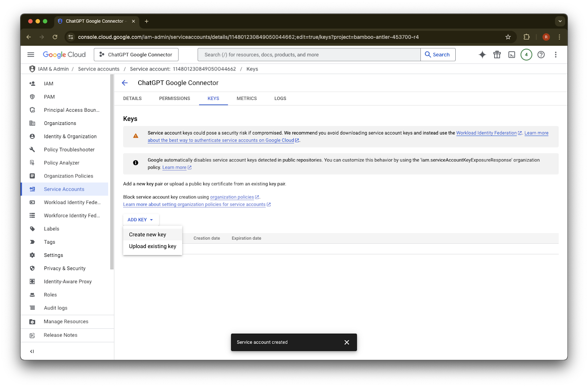Open the three-dot more options menu in header
The height and width of the screenshot is (387, 588).
[556, 55]
